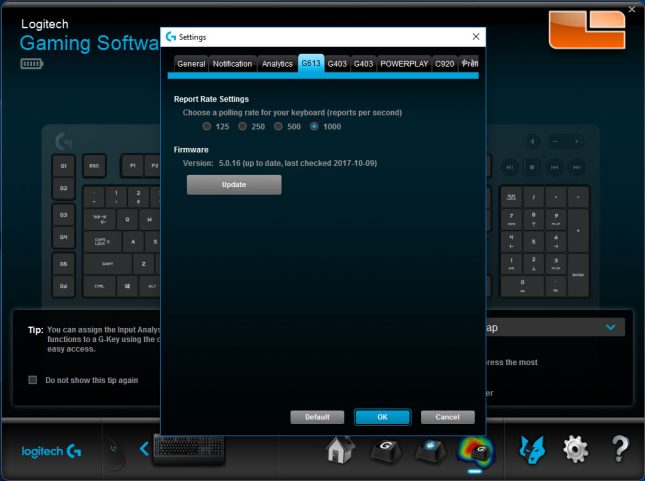Click the ESC key on the keyboard image

point(94,166)
